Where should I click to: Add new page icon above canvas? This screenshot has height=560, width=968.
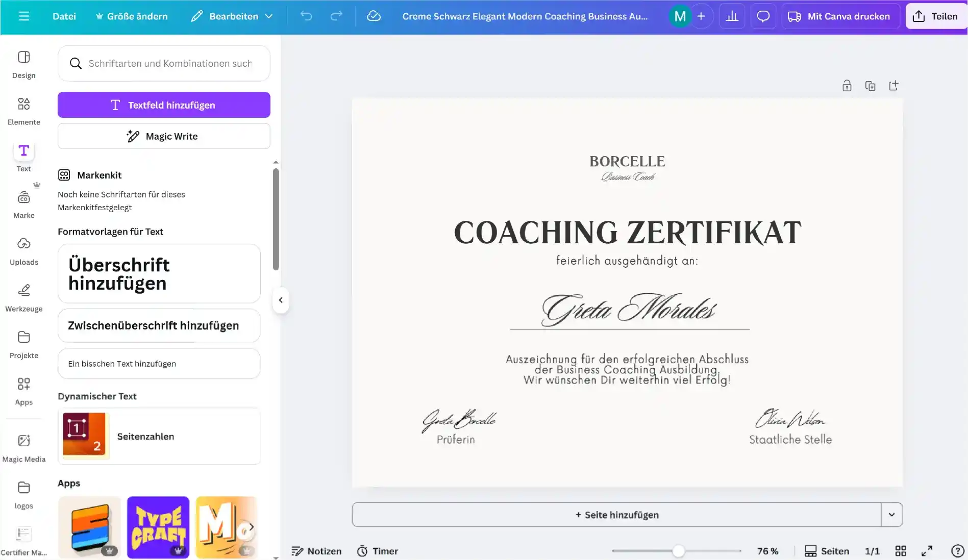click(893, 86)
